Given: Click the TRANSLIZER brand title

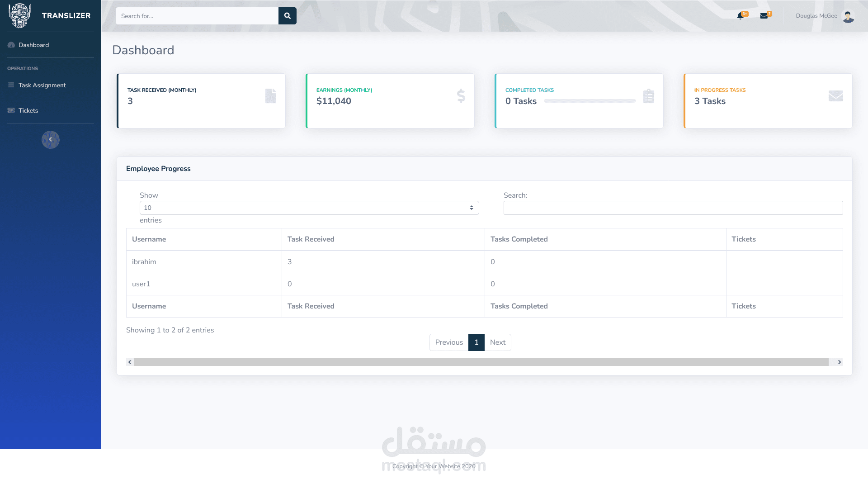Looking at the screenshot, I should pos(66,15).
